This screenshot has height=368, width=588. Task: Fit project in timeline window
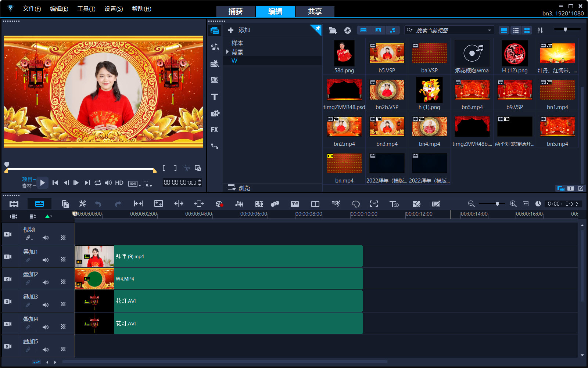pos(526,204)
